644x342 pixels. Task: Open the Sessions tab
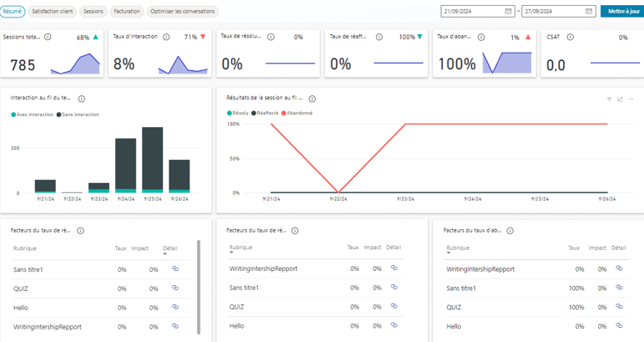point(94,12)
